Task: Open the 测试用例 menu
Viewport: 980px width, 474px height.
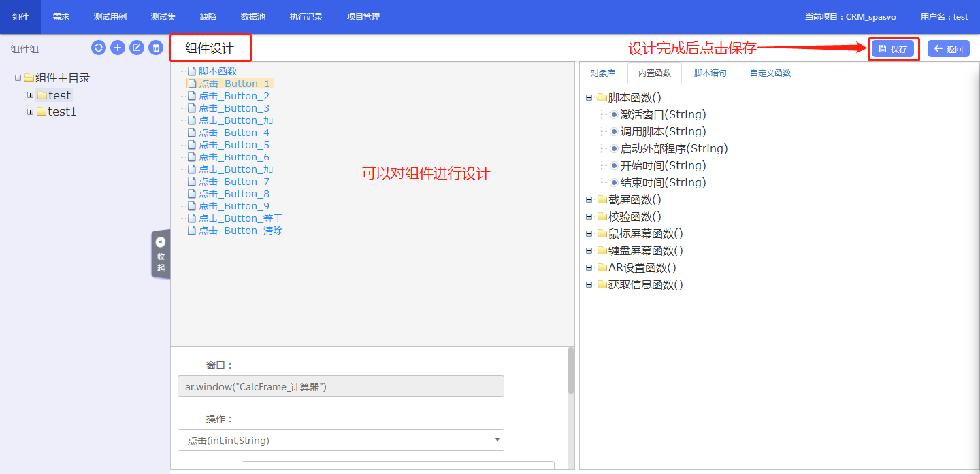Action: coord(110,17)
